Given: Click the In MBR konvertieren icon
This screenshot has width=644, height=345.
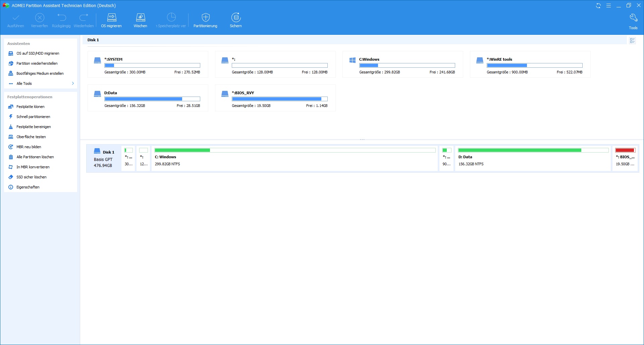Looking at the screenshot, I should point(11,167).
